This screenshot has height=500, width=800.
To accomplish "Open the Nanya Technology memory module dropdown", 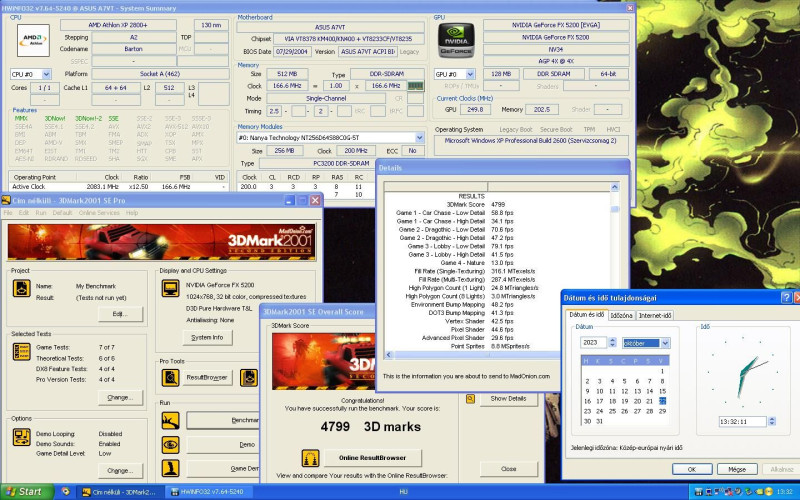I will [x=419, y=138].
